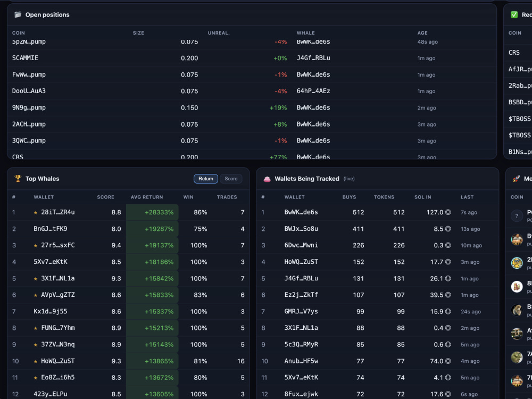Open the FwWw…pump coin
532x399 pixels.
pos(29,74)
